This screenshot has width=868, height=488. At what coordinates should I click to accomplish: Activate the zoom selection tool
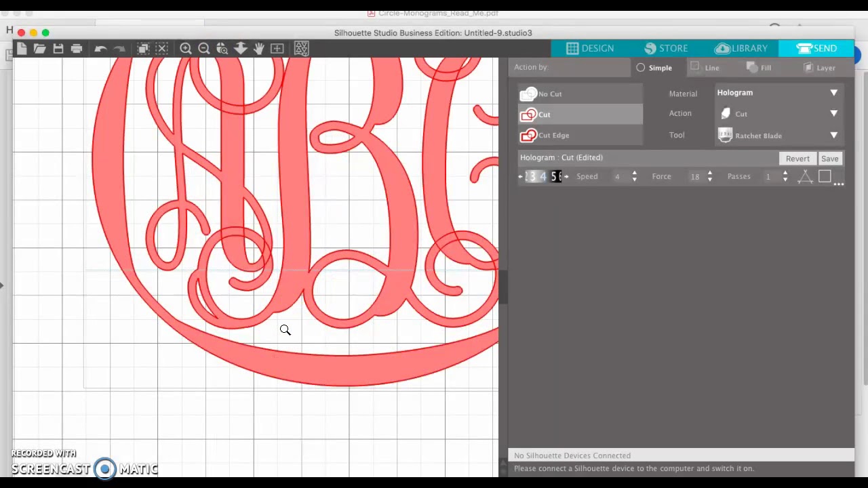coord(222,48)
